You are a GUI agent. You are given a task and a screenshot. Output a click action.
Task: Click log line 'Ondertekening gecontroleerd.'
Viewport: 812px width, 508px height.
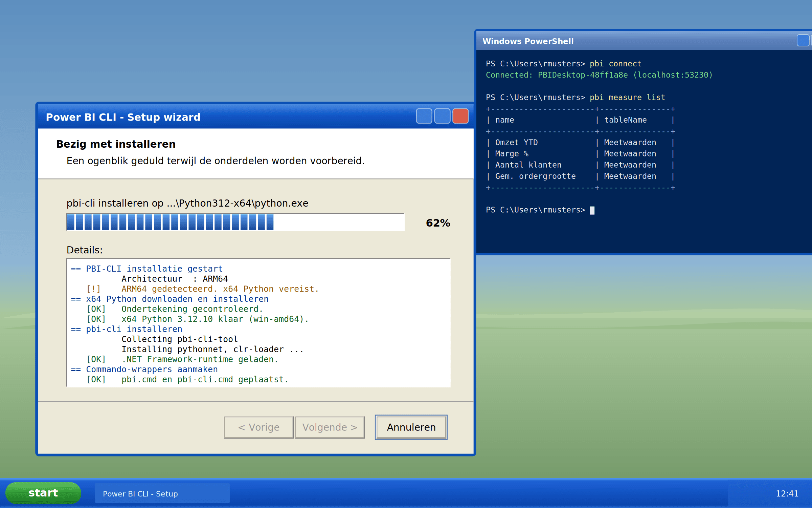coord(175,309)
